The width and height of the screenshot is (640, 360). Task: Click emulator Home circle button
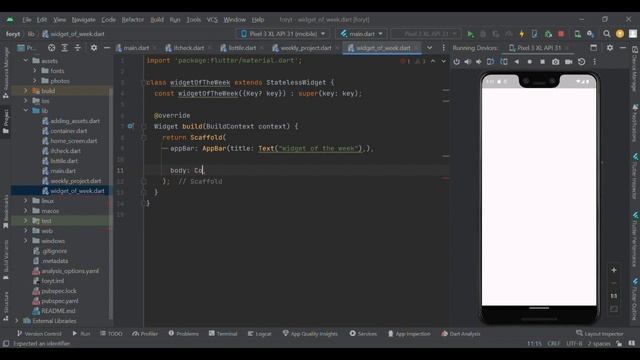(x=529, y=62)
